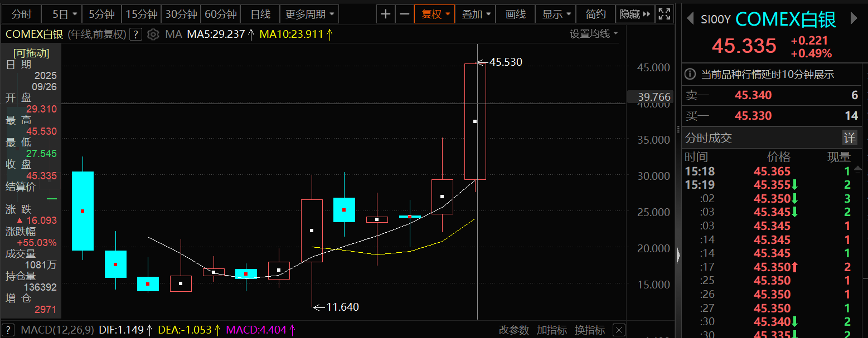Click the minus zoom-out chart button
Screen dimensions: 868x338
(405, 14)
